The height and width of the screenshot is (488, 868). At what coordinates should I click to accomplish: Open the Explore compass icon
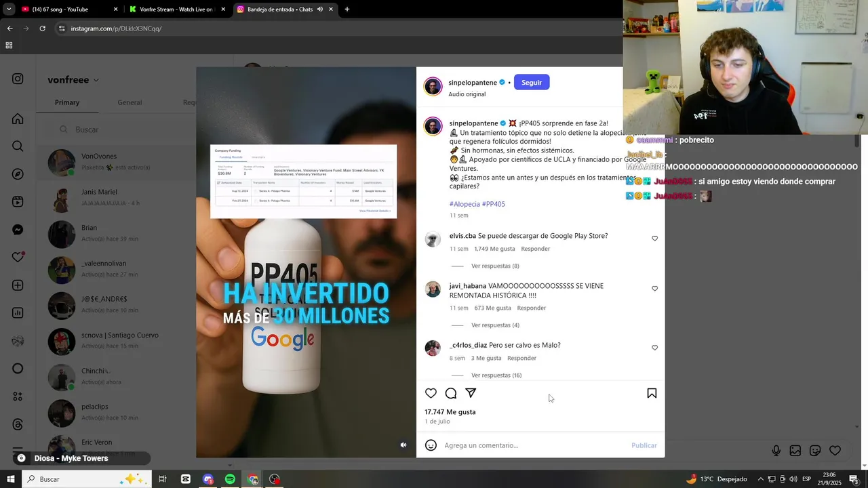tap(18, 174)
